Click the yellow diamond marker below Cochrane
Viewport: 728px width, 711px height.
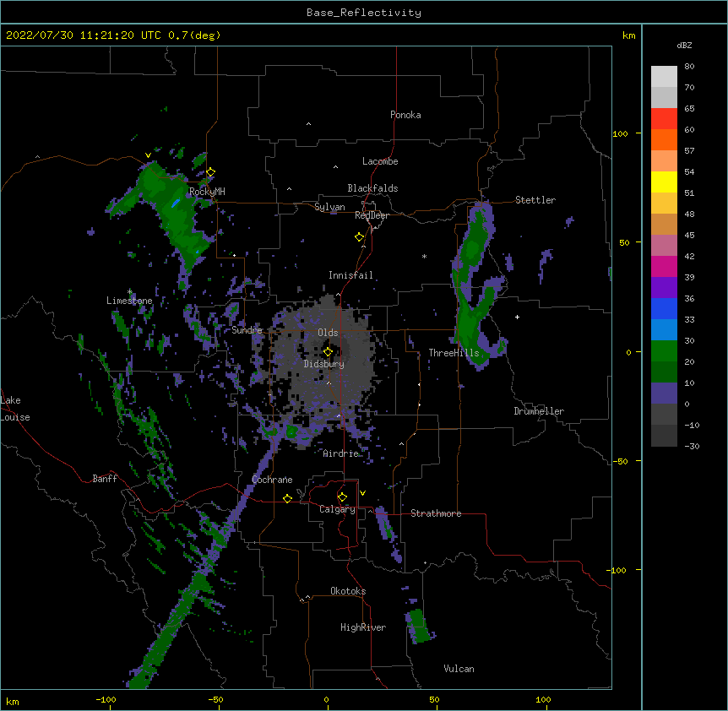click(287, 498)
